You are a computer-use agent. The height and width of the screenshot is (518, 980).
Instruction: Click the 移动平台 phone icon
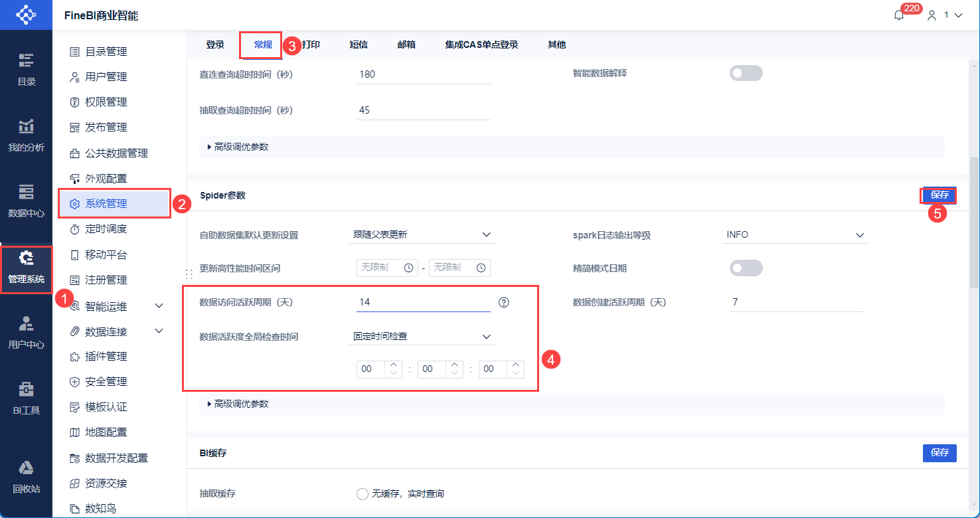pos(74,255)
